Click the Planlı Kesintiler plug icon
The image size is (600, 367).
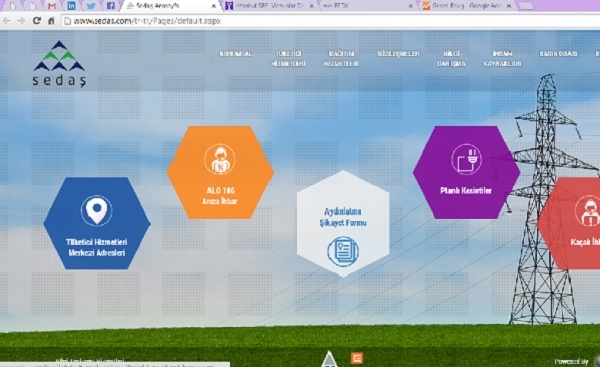click(466, 159)
